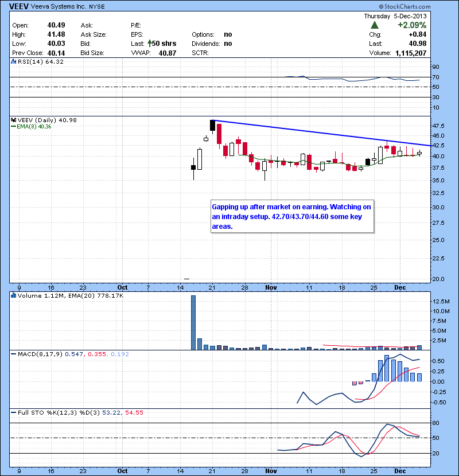Image resolution: width=459 pixels, height=476 pixels.
Task: Click the green up-arrow change icon
Action: pos(375,25)
